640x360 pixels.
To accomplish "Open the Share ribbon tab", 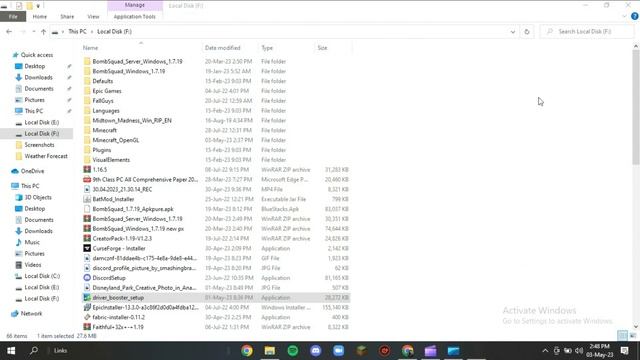I will (x=67, y=17).
